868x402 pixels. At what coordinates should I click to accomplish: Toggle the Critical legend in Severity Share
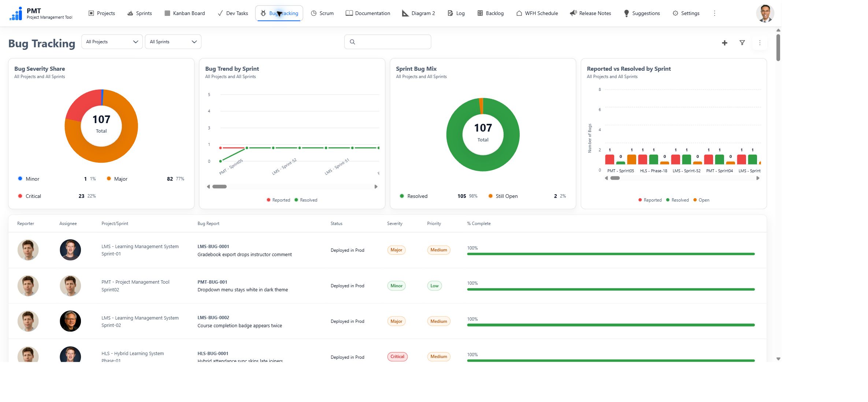(30, 196)
